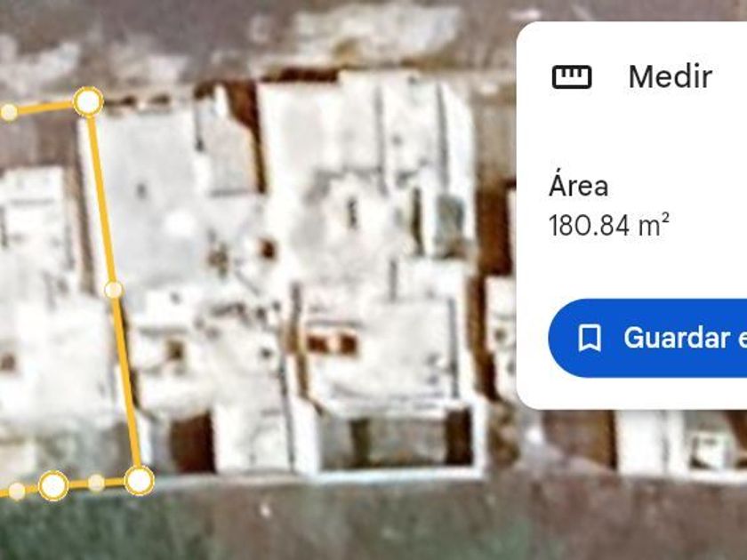The width and height of the screenshot is (747, 560).
Task: Click the yellow line between midpoint and bottom corner
Action: [x=126, y=381]
